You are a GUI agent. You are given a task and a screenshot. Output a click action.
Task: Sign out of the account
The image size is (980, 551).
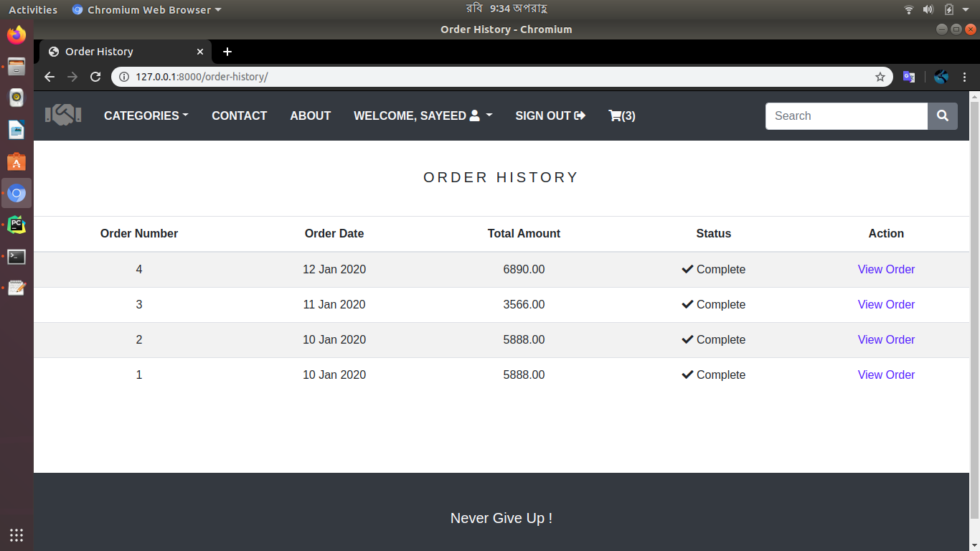click(x=550, y=116)
